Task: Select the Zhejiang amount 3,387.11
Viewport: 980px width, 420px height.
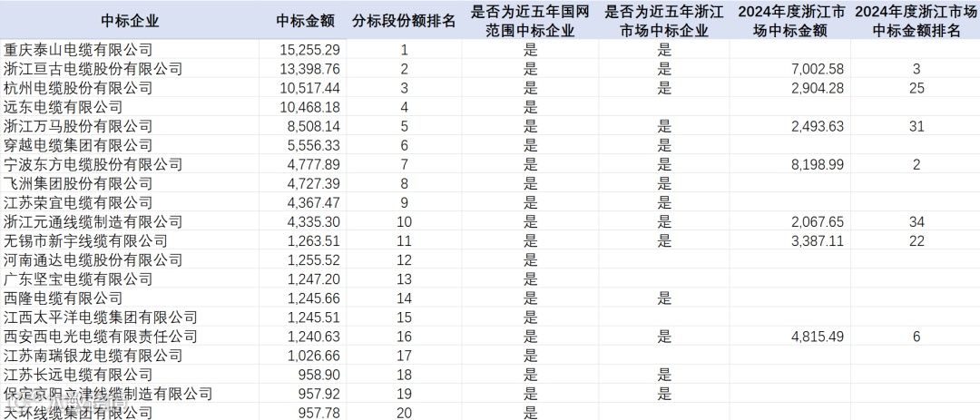Action: click(818, 241)
